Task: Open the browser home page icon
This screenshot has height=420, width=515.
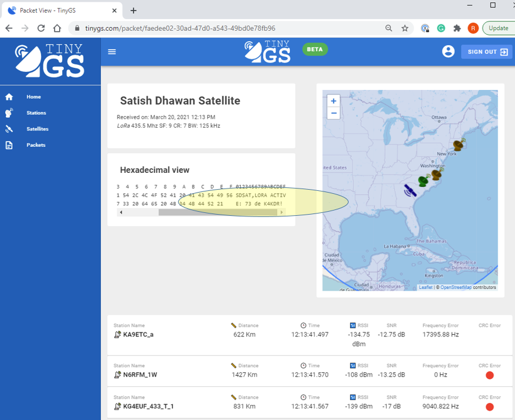Action: tap(57, 28)
